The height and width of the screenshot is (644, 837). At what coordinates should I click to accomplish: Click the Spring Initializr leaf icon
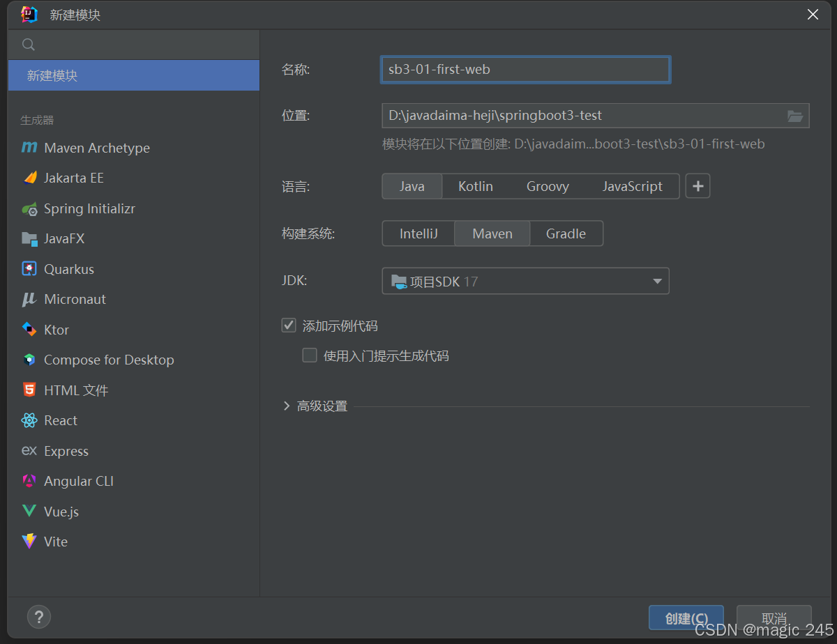click(29, 208)
